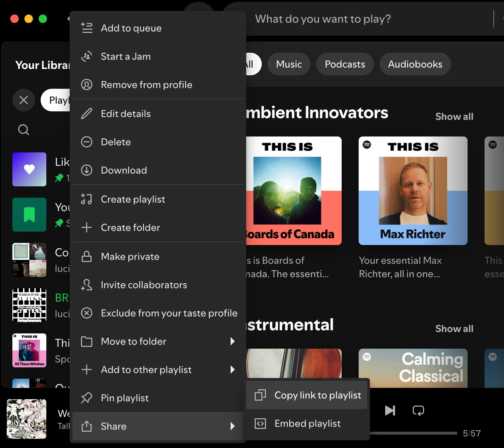
Task: Open the Liked Songs playlist heart icon
Action: (29, 169)
